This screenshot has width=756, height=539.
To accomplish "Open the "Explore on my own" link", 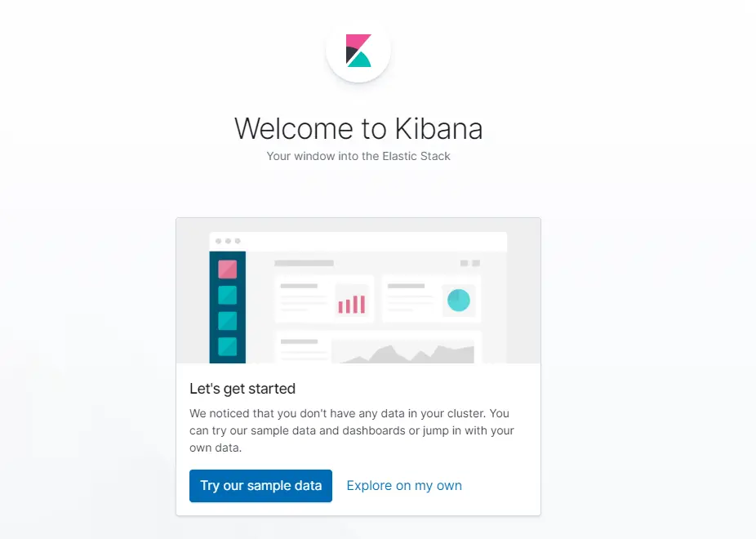I will (x=404, y=485).
